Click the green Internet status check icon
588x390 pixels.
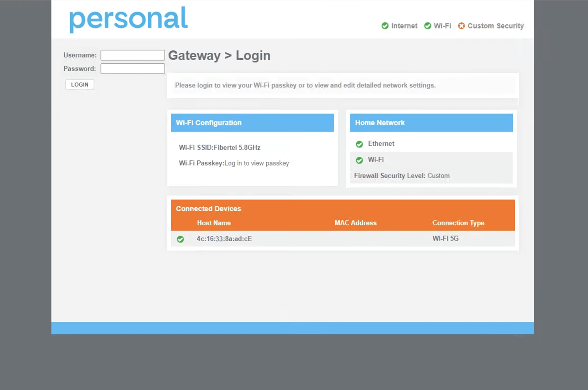tap(385, 26)
